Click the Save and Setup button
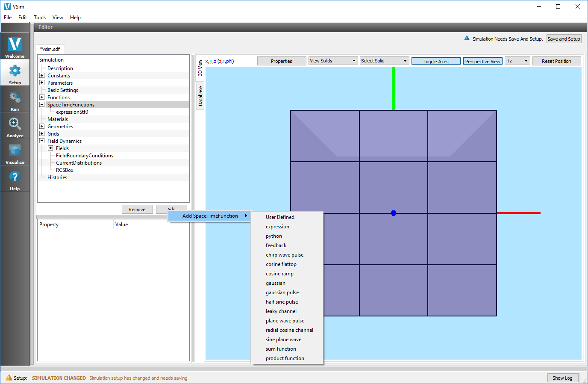Viewport: 588px width, 384px height. coord(564,39)
